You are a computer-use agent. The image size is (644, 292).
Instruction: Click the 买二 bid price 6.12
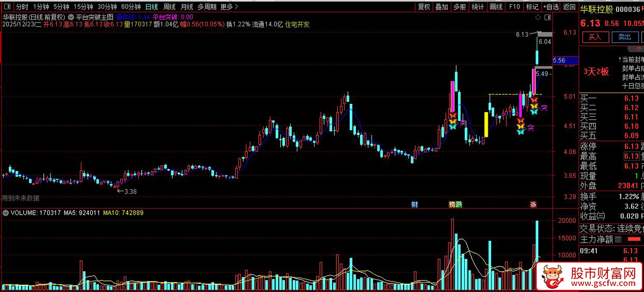coord(631,108)
